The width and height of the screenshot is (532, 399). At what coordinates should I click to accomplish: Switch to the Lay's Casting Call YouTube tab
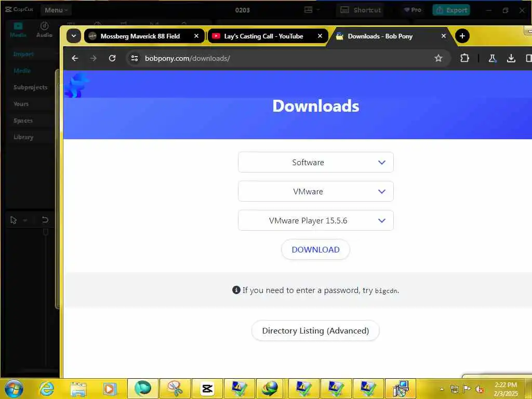pos(263,36)
